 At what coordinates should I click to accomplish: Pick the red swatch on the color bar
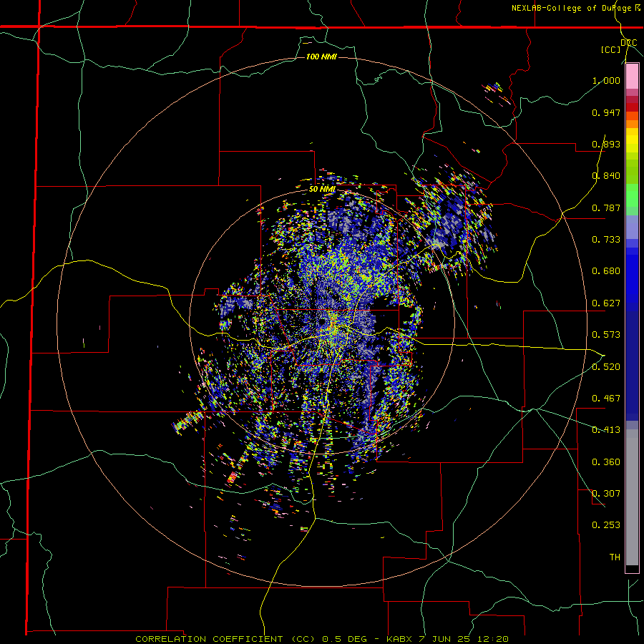tap(632, 107)
